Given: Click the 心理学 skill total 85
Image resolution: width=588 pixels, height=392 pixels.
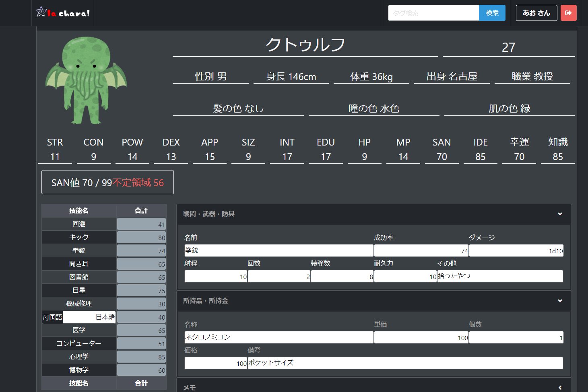Looking at the screenshot, I should tap(142, 357).
